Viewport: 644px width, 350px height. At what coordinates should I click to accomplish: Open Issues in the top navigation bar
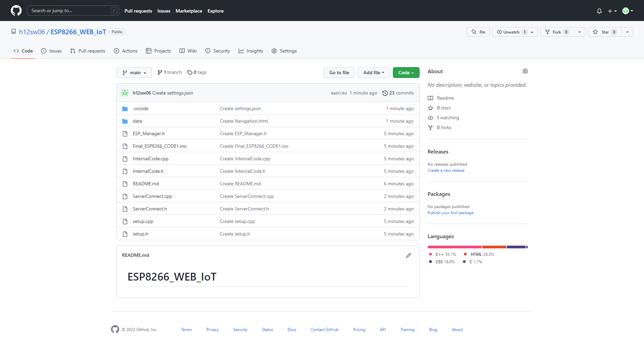(164, 11)
